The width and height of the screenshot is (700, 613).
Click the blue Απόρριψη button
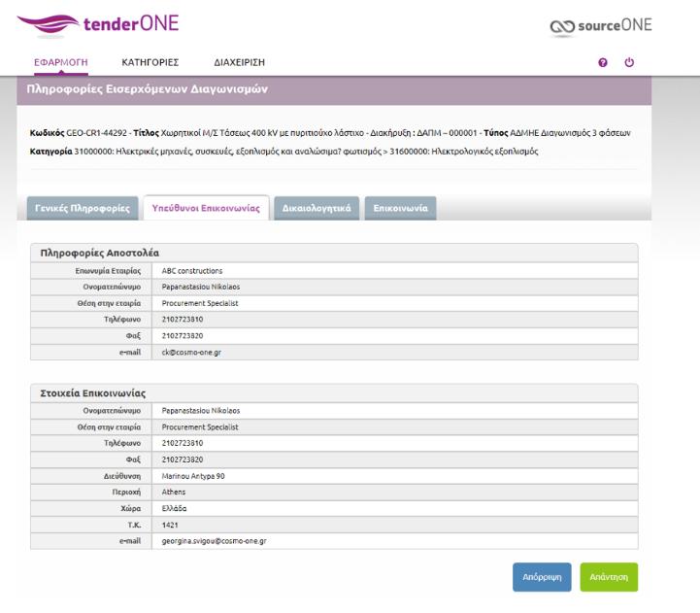542,577
